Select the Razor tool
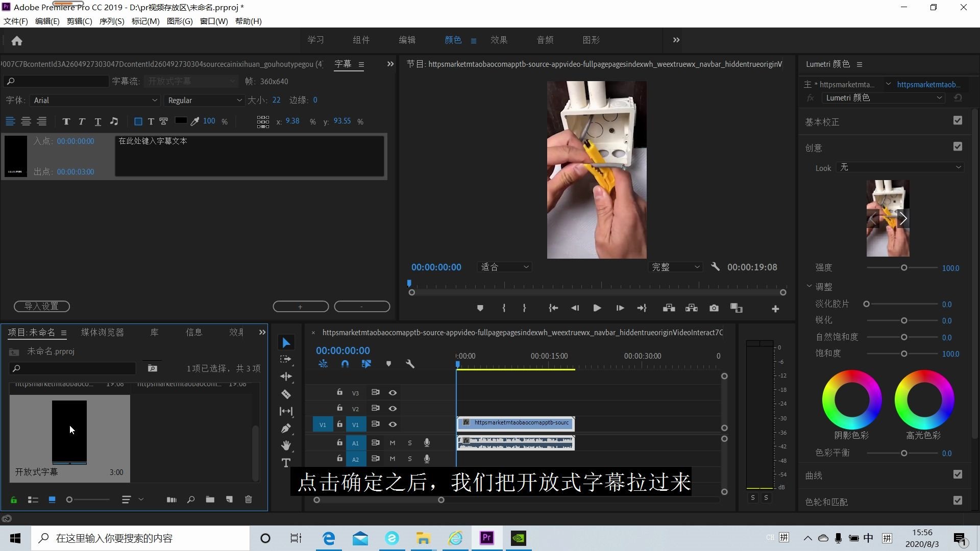Screen dimensions: 980x551 coord(286,394)
